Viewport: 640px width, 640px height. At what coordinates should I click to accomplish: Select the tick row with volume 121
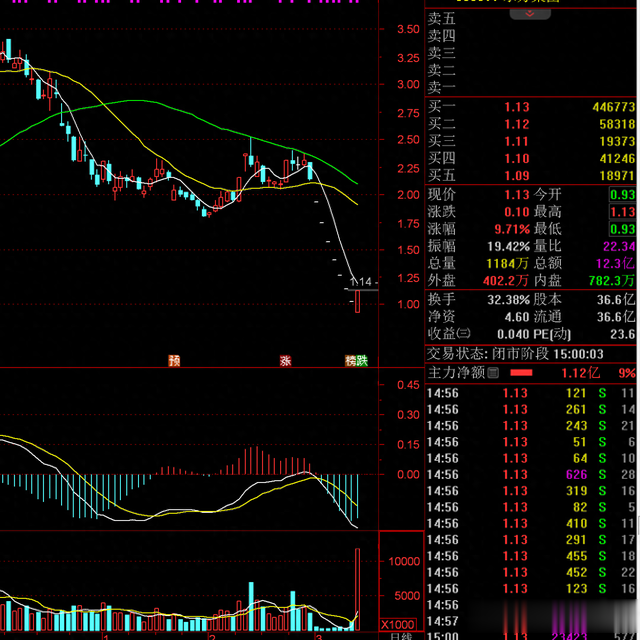531,393
